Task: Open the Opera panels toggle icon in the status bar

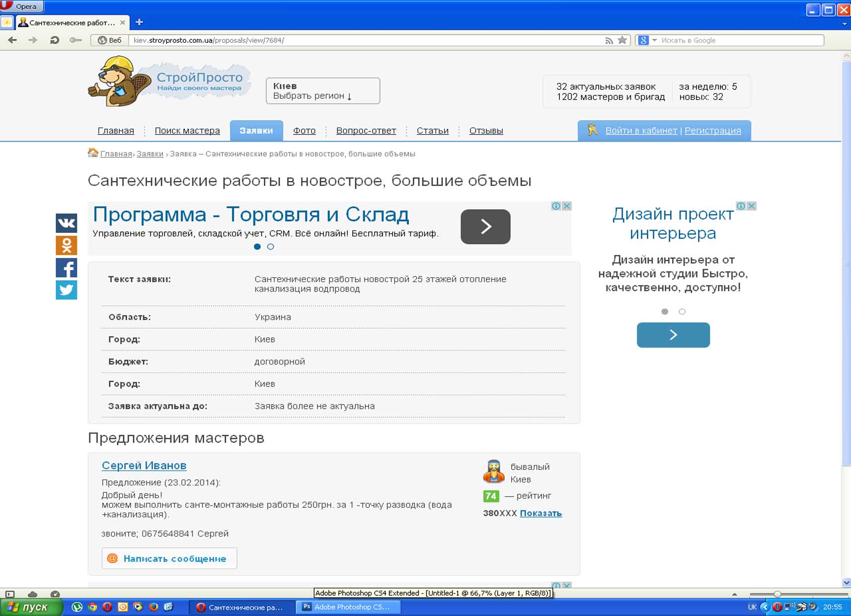Action: [x=10, y=594]
